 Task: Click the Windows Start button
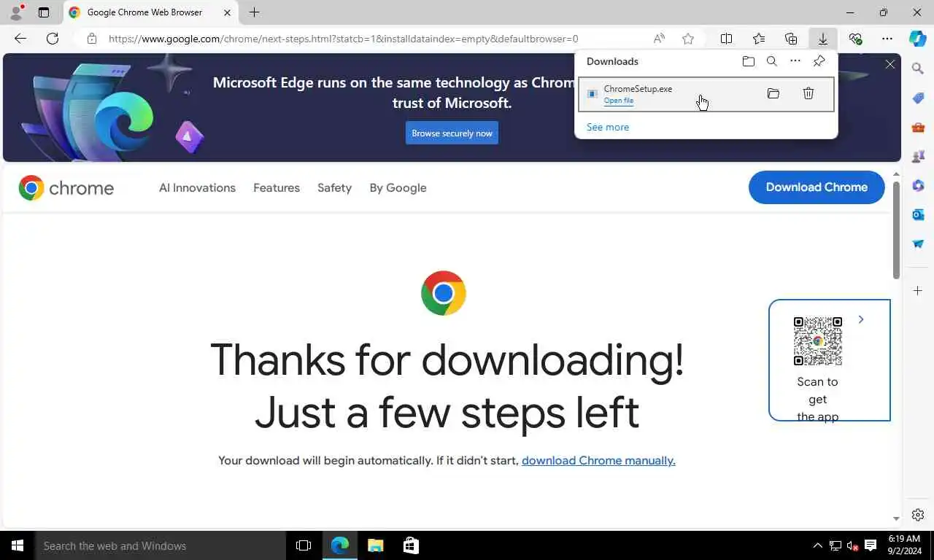pyautogui.click(x=17, y=545)
